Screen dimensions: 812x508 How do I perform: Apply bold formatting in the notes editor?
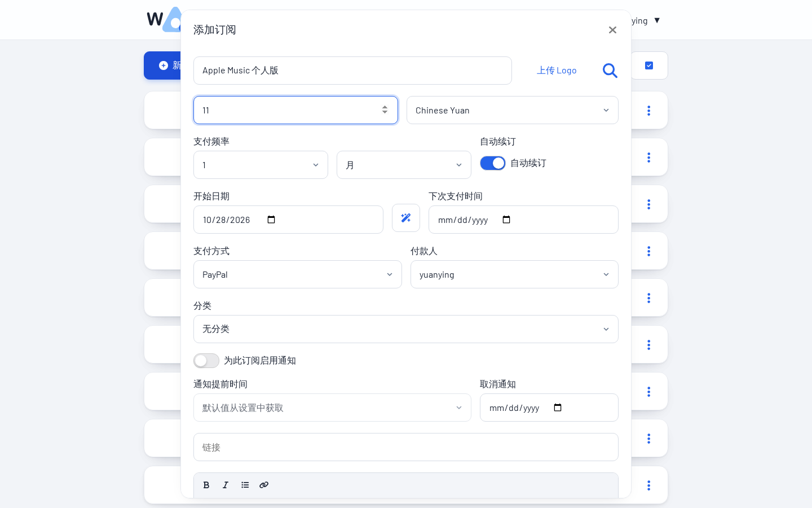pyautogui.click(x=206, y=485)
